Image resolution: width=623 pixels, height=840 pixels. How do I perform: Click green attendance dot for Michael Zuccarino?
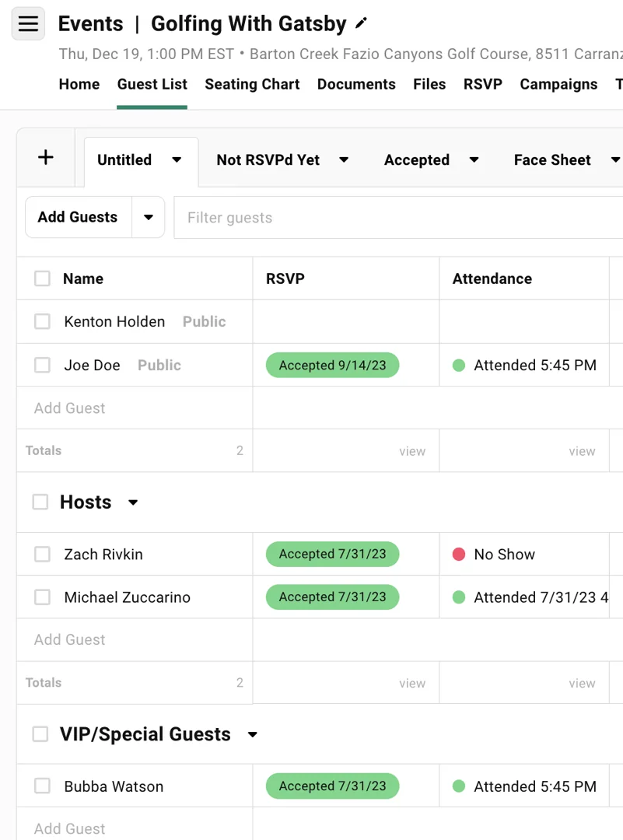(x=459, y=597)
